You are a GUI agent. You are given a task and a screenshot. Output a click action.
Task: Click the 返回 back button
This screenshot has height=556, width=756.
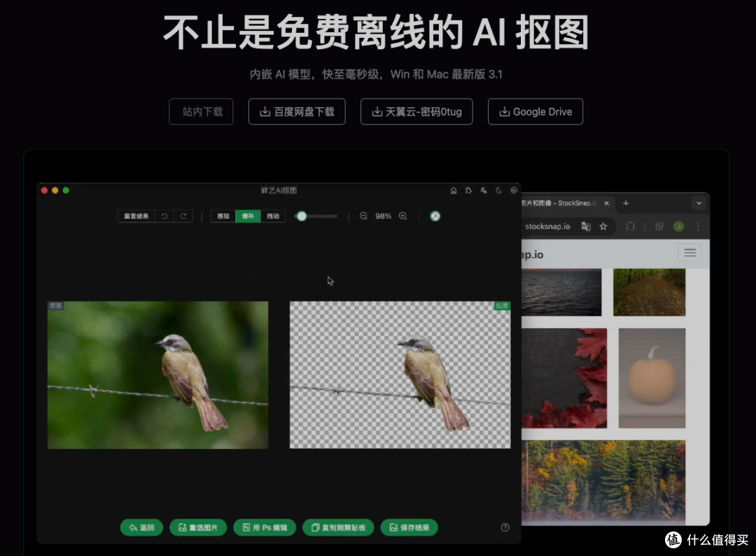[x=141, y=527]
